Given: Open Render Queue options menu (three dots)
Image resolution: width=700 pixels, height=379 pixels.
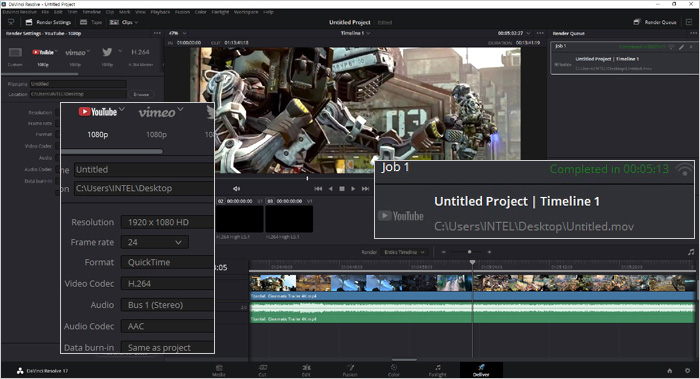Looking at the screenshot, I should click(693, 33).
